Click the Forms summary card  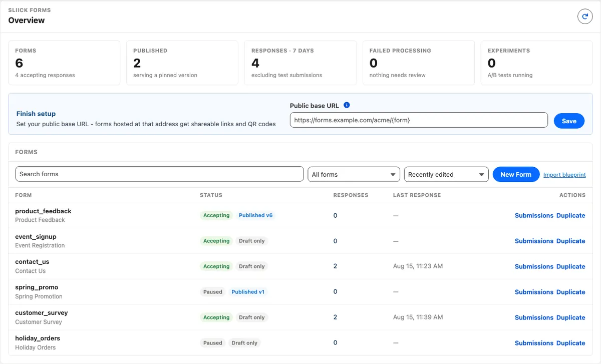click(64, 63)
